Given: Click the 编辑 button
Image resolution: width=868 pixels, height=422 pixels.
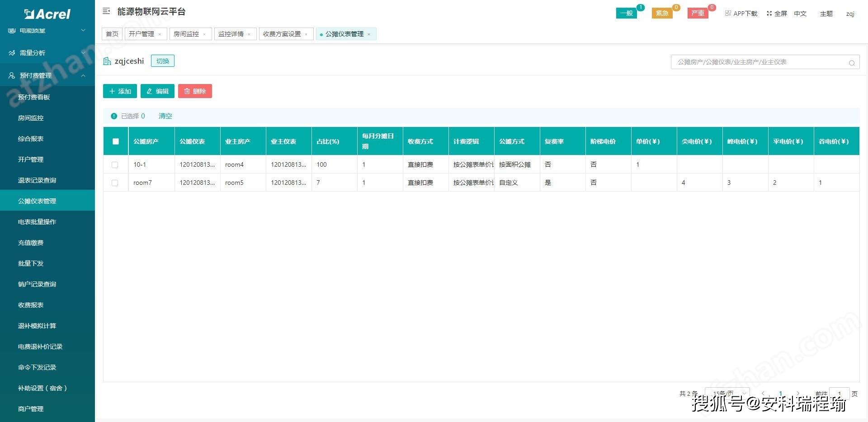Looking at the screenshot, I should 157,91.
